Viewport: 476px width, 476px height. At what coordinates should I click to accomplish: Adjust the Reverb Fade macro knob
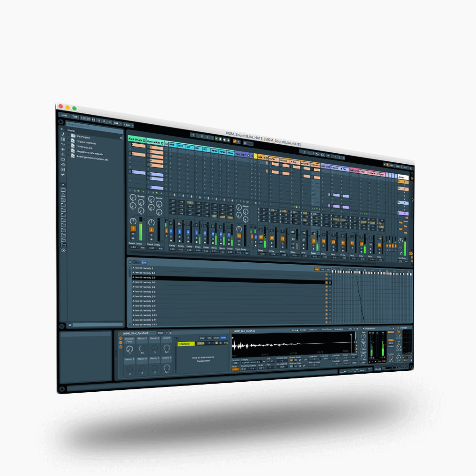pos(129,349)
